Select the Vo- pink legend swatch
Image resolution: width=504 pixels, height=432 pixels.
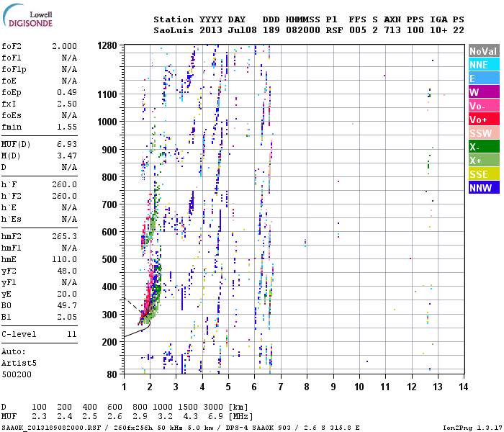[484, 106]
